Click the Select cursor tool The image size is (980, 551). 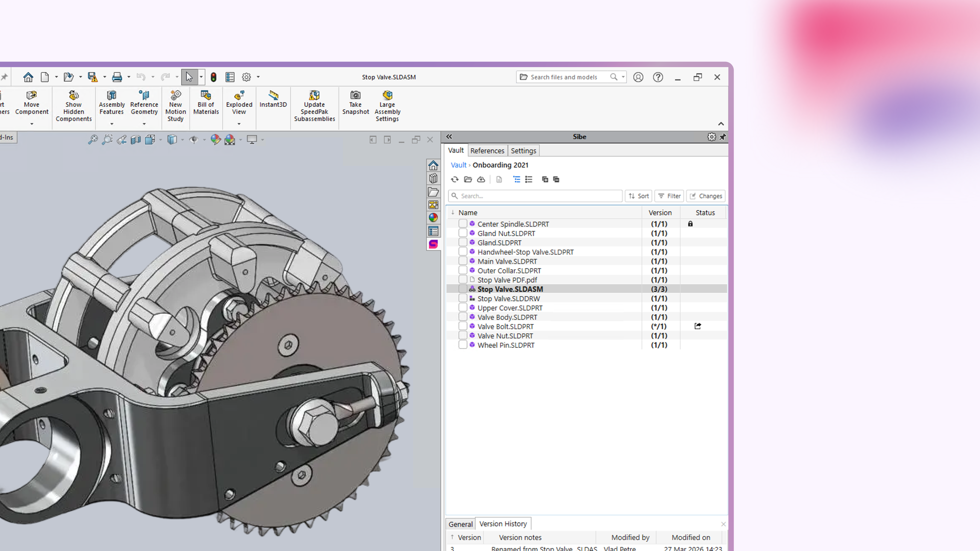pyautogui.click(x=189, y=77)
